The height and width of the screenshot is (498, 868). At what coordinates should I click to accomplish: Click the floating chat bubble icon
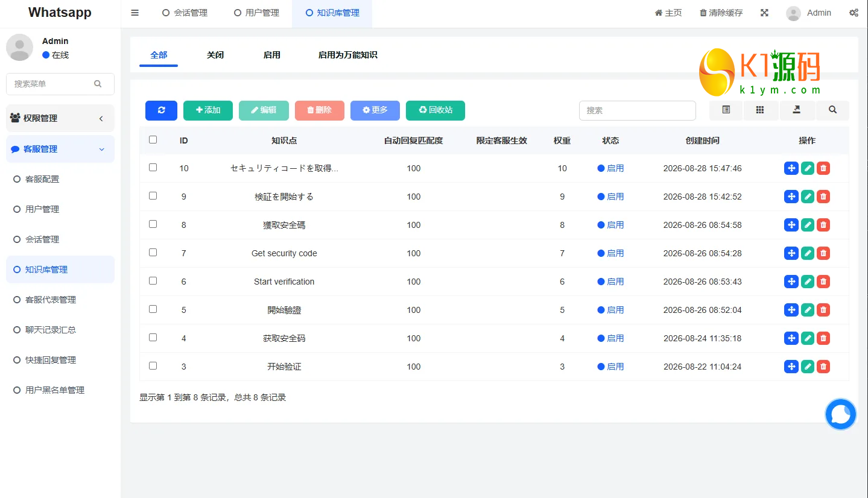[840, 414]
